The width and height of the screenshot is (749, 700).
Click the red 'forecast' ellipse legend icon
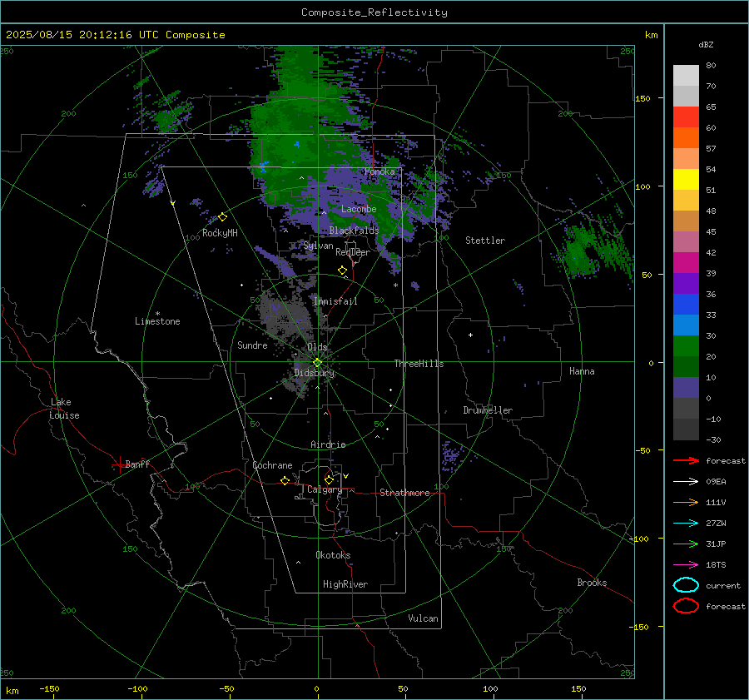point(686,606)
